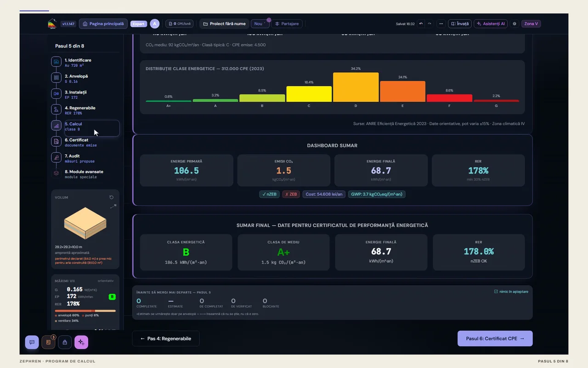Open the Învață learning section
Screen dimensions: 588x368
[460, 23]
